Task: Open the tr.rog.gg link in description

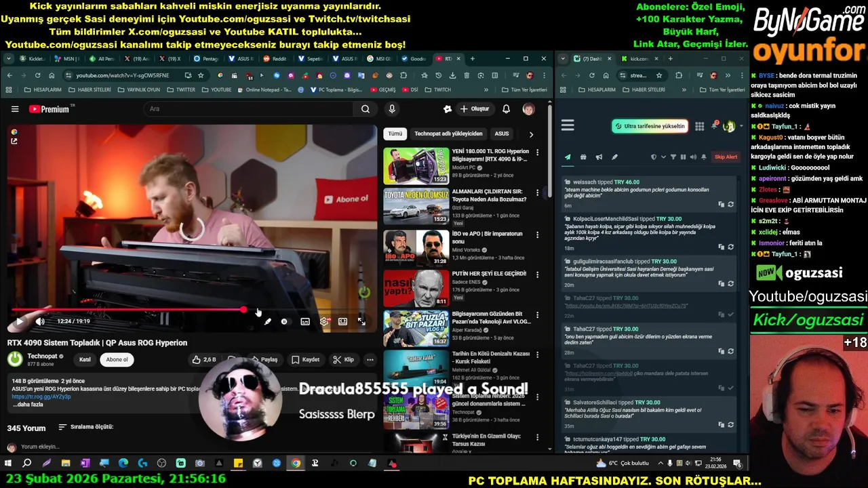Action: coord(41,396)
